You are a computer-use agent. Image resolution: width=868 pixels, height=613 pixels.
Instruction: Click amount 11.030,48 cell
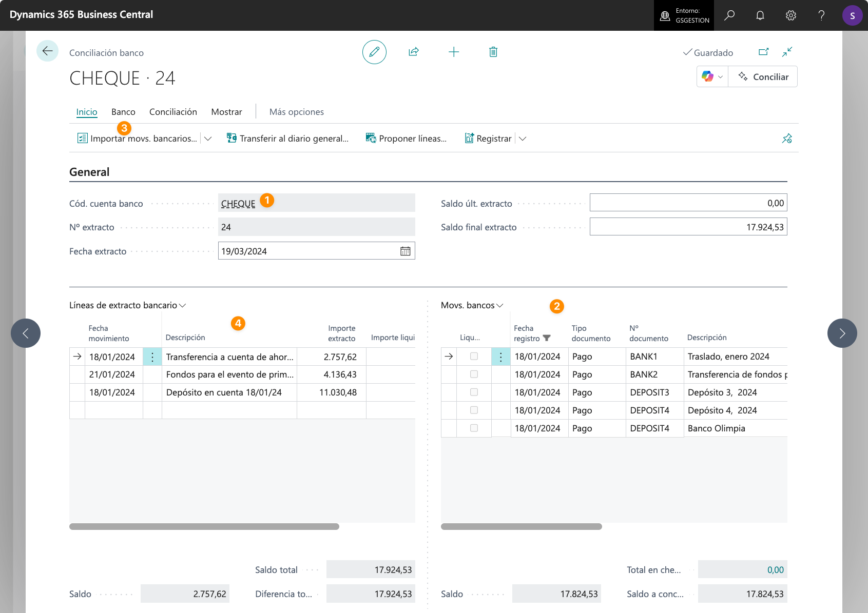(x=332, y=392)
